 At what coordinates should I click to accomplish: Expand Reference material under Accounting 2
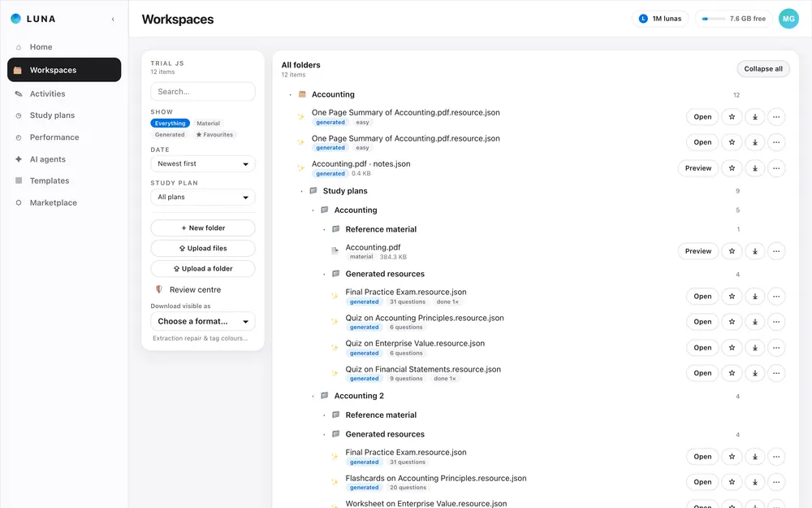coord(325,415)
